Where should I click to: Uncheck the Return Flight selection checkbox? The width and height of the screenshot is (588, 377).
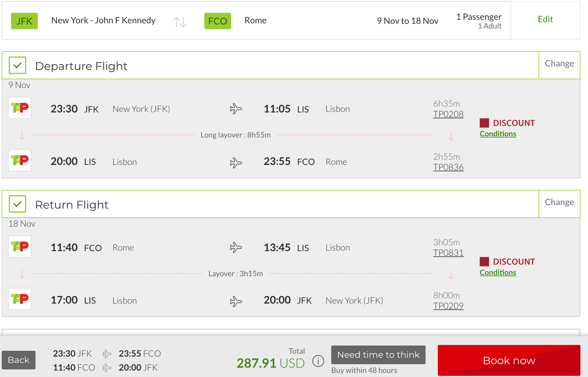pyautogui.click(x=17, y=204)
